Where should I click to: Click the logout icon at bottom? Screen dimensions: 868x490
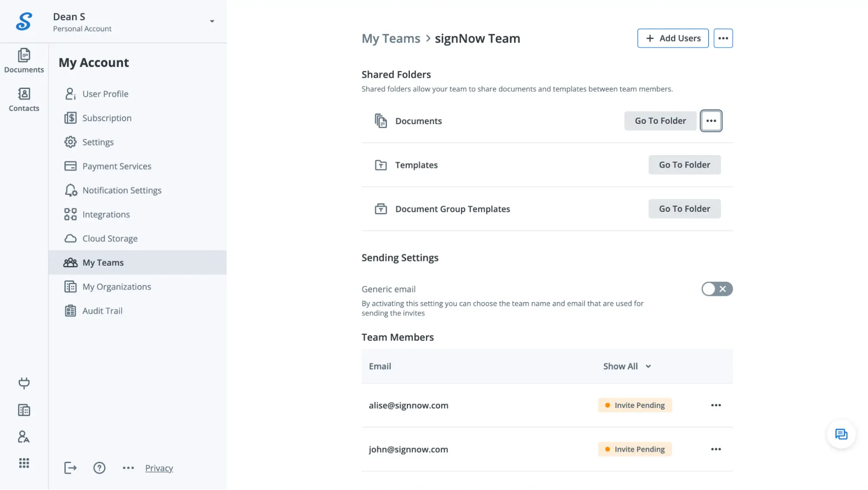(70, 468)
